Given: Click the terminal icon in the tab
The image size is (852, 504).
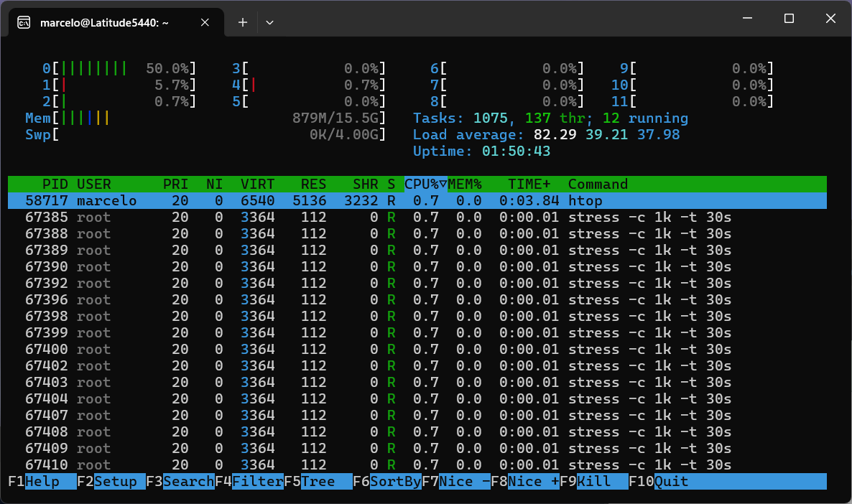Looking at the screenshot, I should (24, 22).
